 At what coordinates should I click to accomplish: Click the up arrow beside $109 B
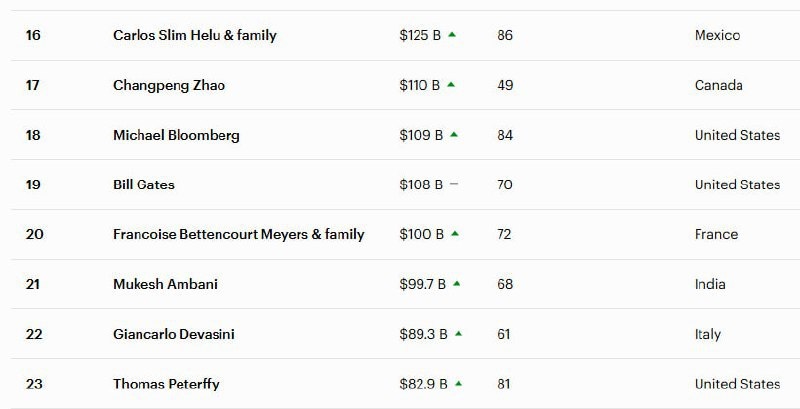click(454, 135)
